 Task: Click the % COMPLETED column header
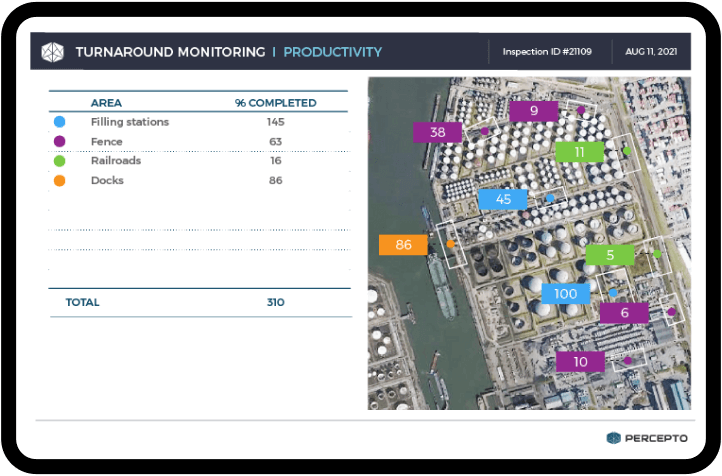click(x=275, y=103)
